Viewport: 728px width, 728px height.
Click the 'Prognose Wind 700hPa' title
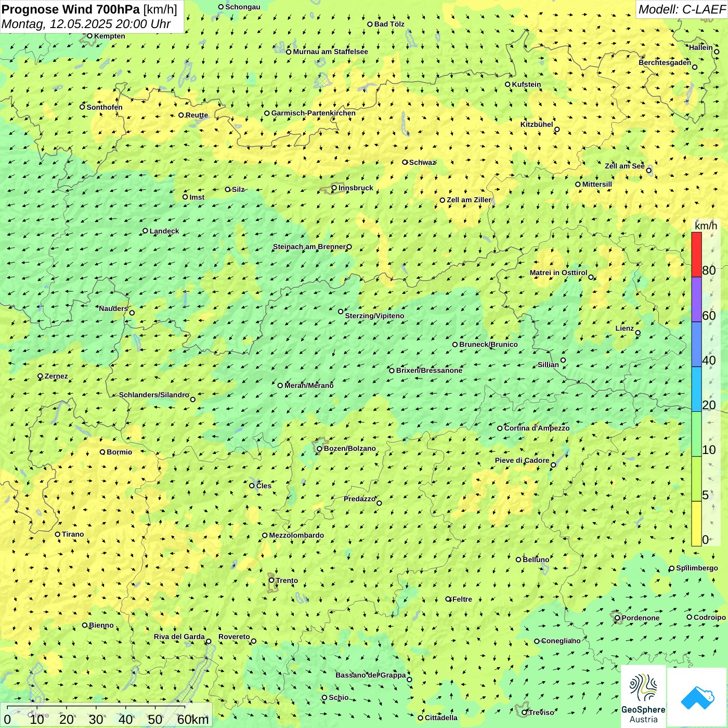[x=71, y=9]
